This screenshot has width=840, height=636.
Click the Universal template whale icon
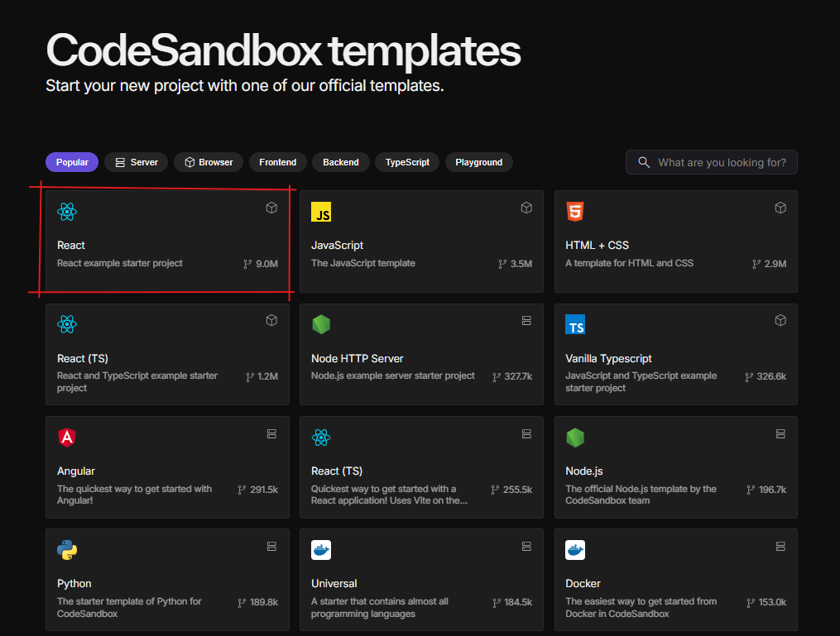click(x=321, y=550)
